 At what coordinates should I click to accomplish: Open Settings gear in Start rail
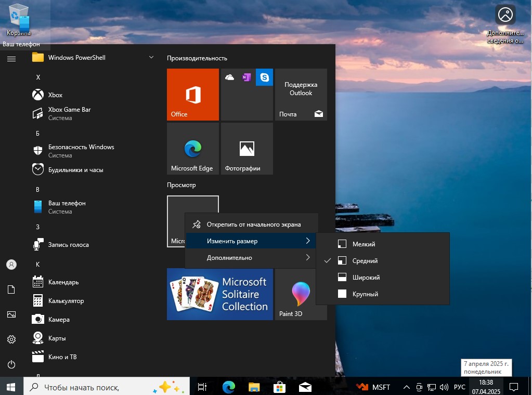pos(11,339)
